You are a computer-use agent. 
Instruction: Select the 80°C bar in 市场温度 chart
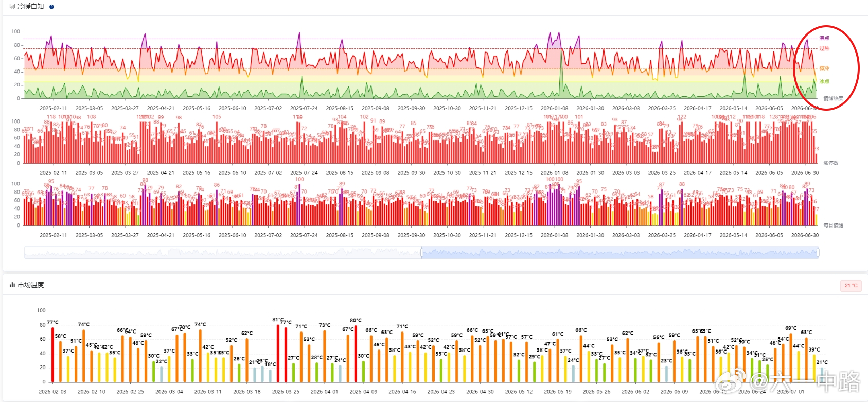[x=356, y=354]
